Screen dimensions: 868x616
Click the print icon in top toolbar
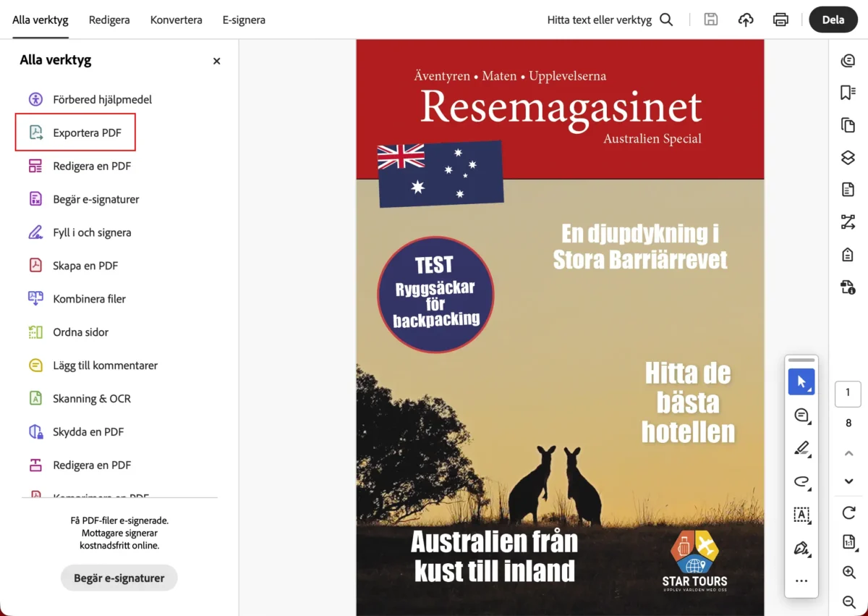pyautogui.click(x=780, y=20)
